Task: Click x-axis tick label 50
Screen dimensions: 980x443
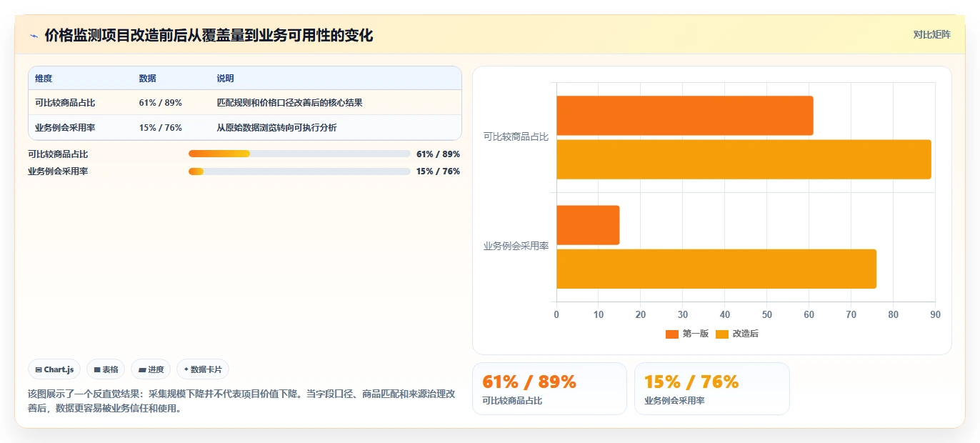Action: click(767, 314)
